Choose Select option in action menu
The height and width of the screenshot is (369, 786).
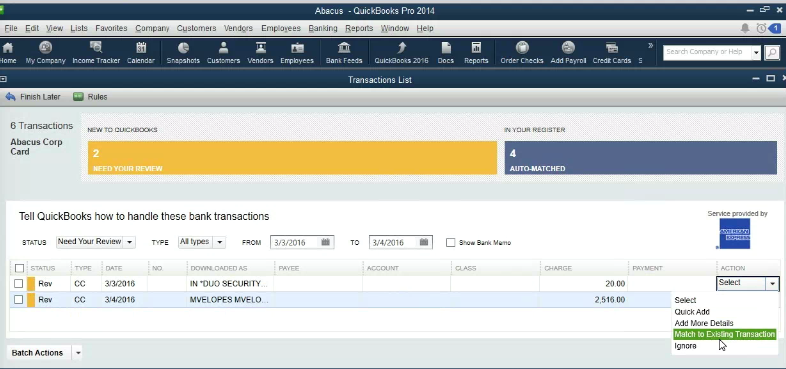[685, 300]
